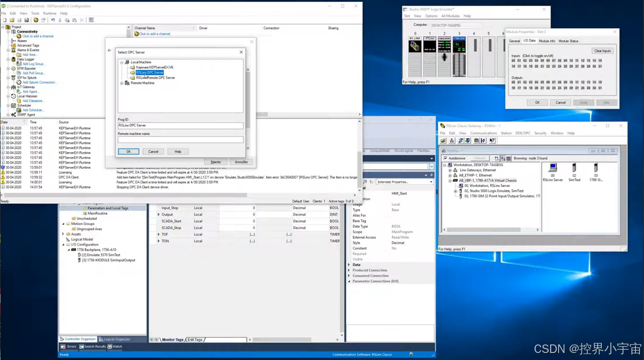Image resolution: width=644 pixels, height=360 pixels.
Task: Expand Remote Machine node in OPC Server tree
Action: pos(122,83)
